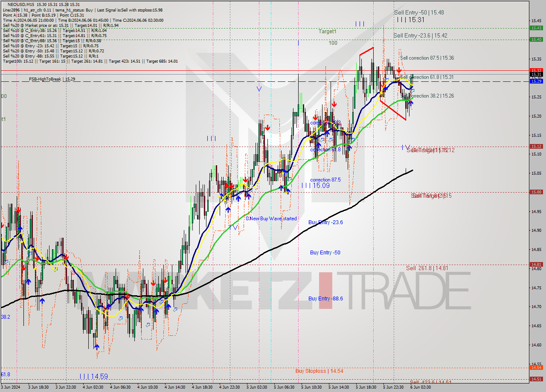
Task: Click the green 15.43 price axis tag
Action: click(536, 28)
